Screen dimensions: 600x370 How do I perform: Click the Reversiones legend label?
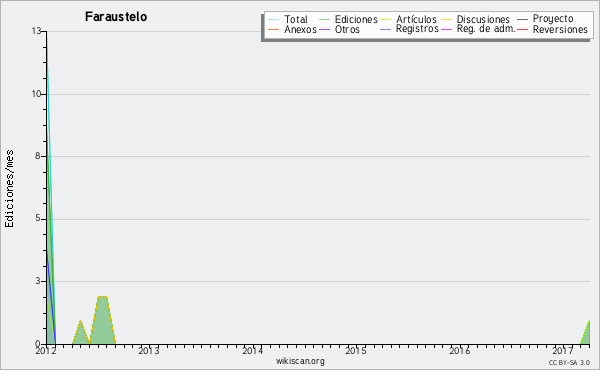(x=560, y=29)
